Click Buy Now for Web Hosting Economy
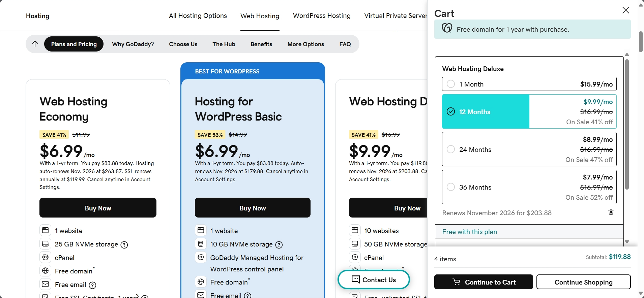 [x=98, y=208]
